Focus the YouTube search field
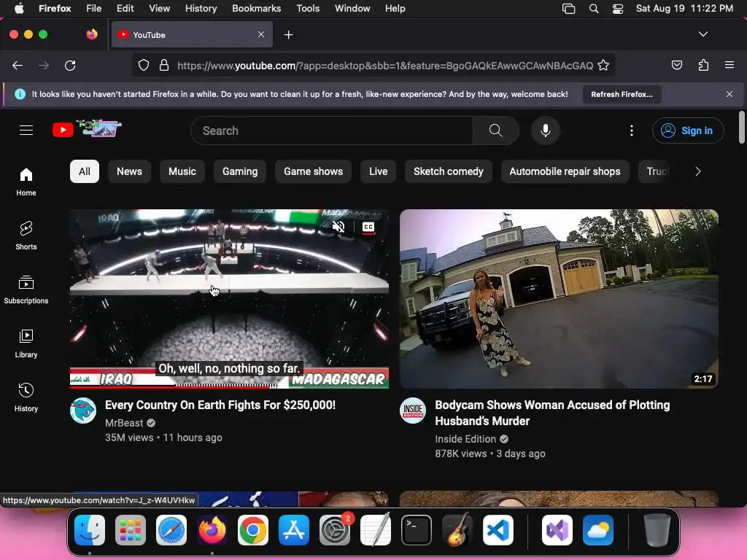This screenshot has height=560, width=747. pyautogui.click(x=332, y=131)
